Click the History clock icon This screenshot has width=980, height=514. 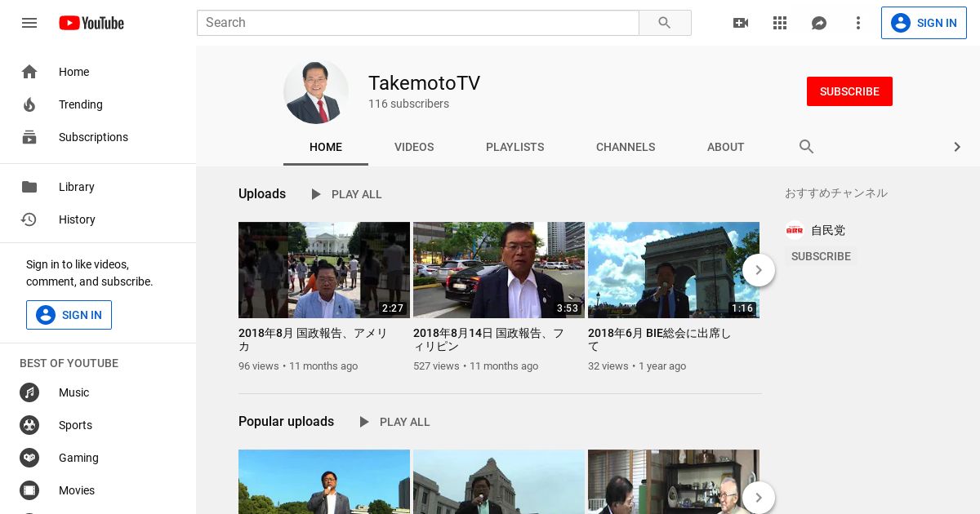point(29,219)
